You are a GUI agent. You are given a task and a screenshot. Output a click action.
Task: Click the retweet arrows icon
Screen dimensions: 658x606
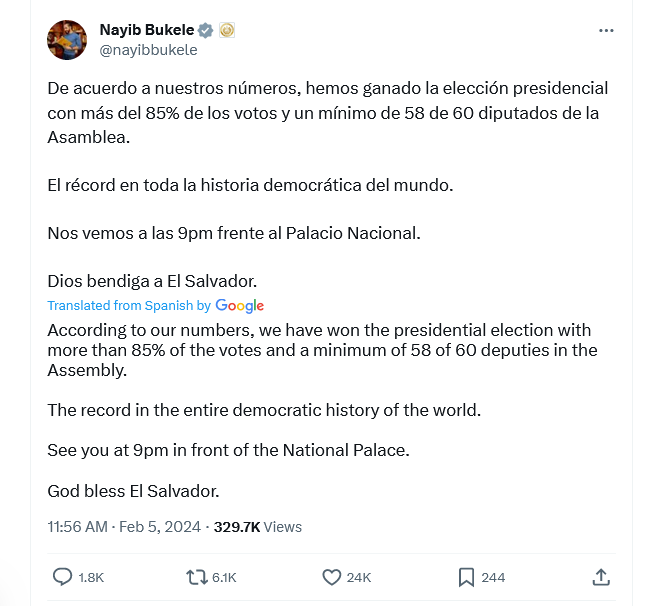pyautogui.click(x=197, y=577)
